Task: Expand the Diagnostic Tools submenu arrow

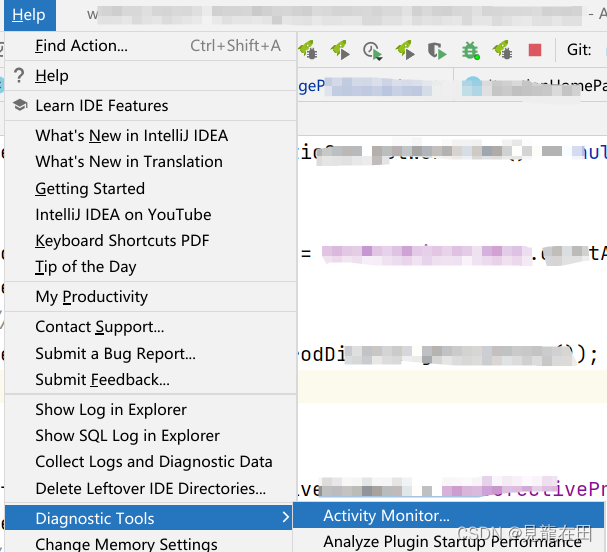Action: tap(286, 517)
